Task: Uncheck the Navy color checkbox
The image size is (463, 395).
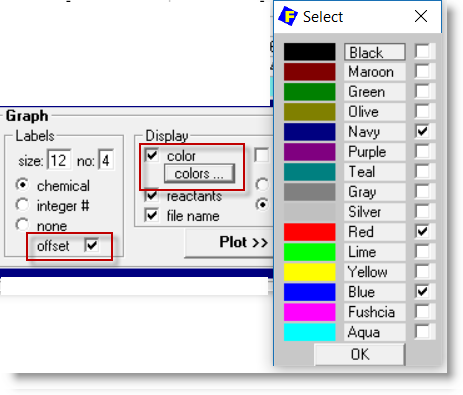Action: tap(423, 132)
